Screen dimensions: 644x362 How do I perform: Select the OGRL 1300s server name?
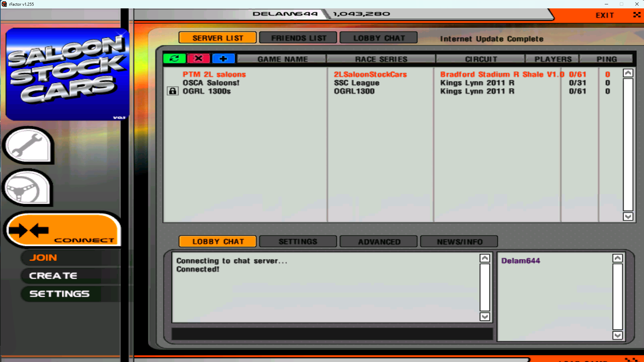point(207,91)
